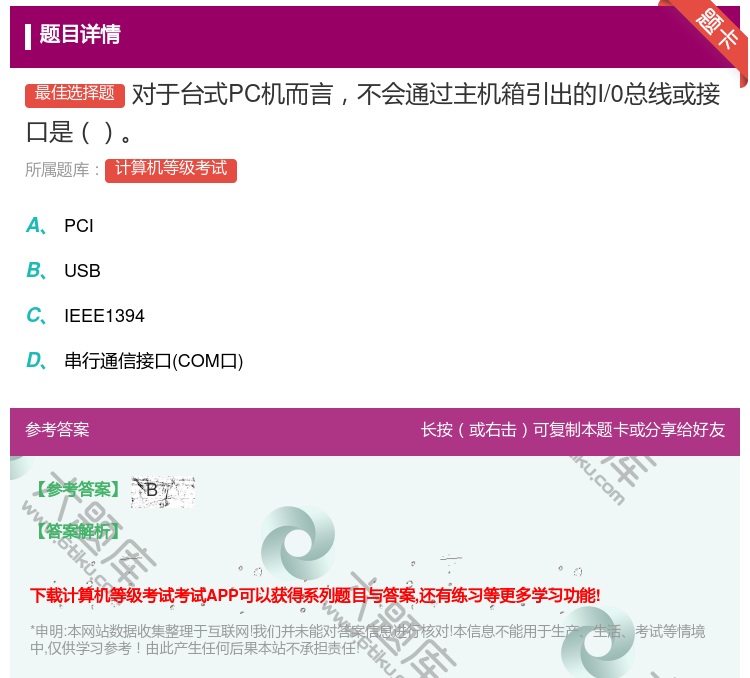Click the blurred answer image B
This screenshot has height=678, width=750.
[162, 490]
